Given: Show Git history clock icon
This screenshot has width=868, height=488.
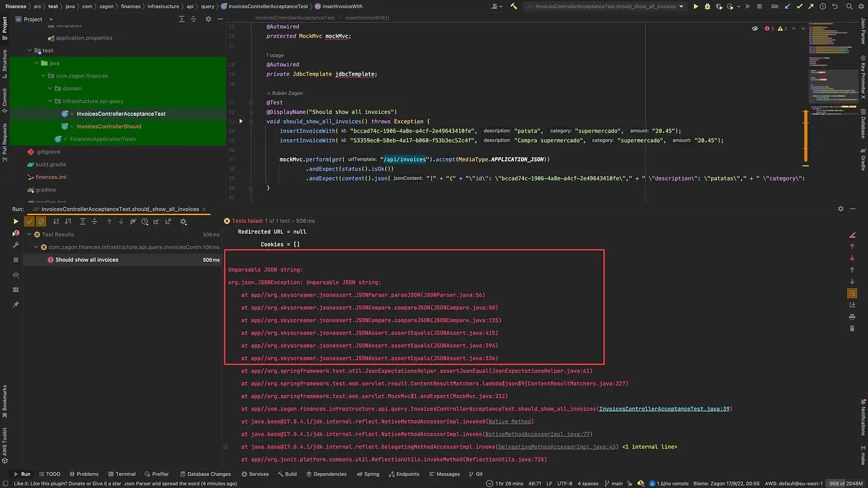Looking at the screenshot, I should pos(823,6).
